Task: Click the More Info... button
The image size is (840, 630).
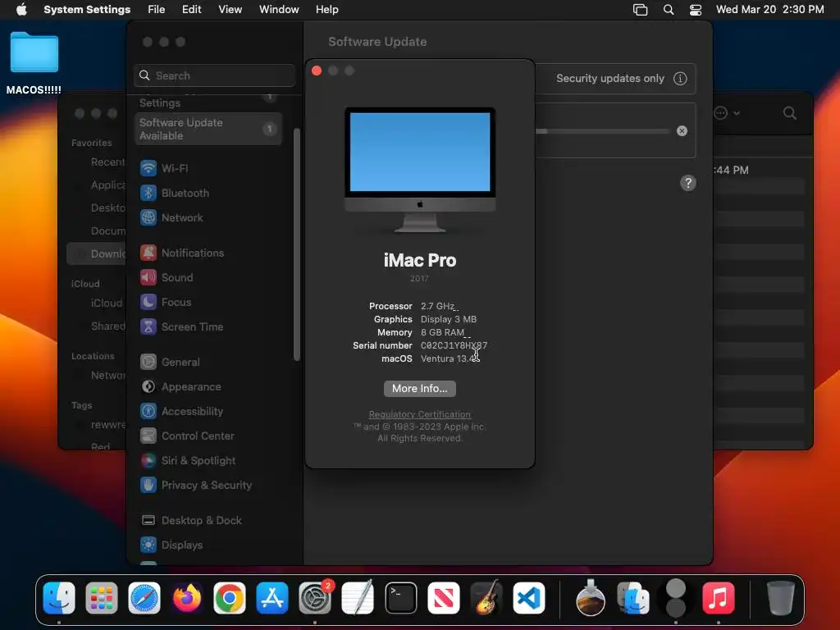Action: [419, 388]
